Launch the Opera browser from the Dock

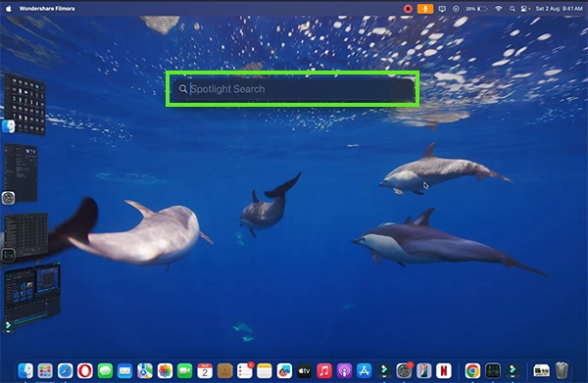(85, 371)
